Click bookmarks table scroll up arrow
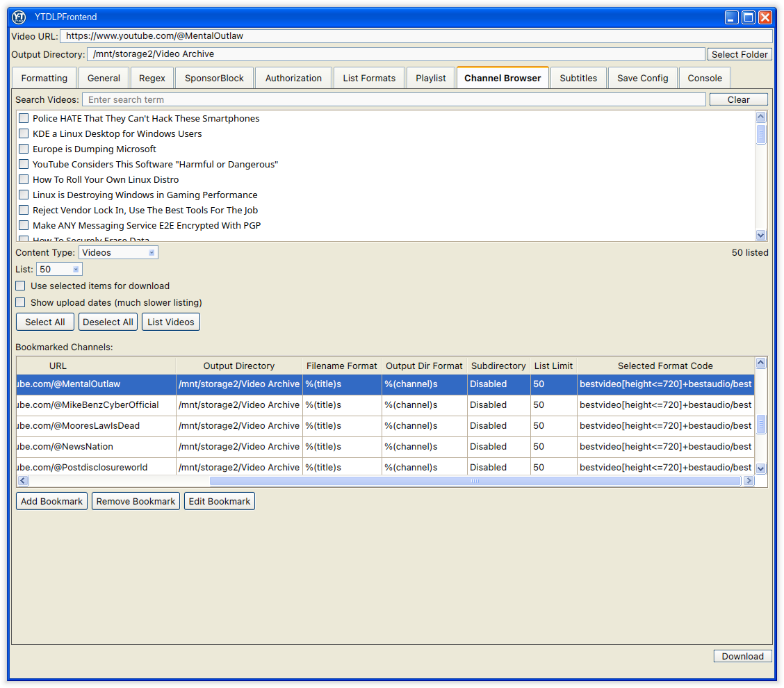Viewport: 784px width, 688px height. point(760,363)
